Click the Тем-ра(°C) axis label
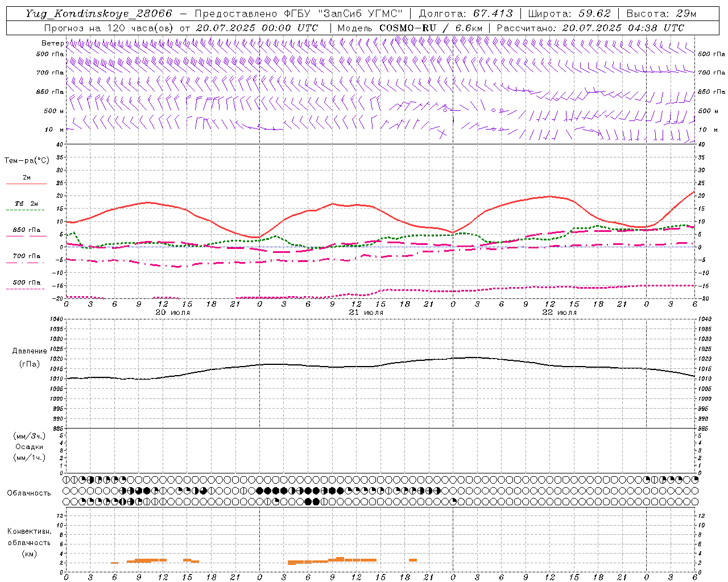 (27, 161)
